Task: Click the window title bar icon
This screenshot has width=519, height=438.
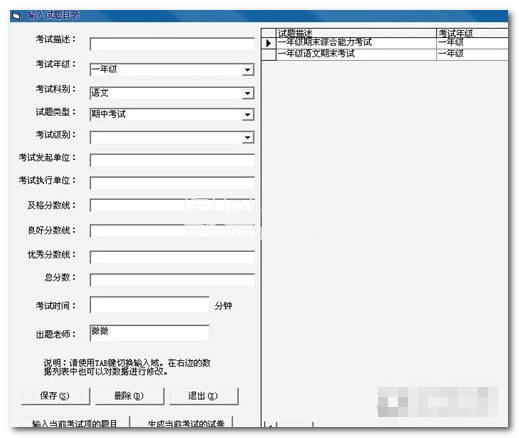Action: click(16, 15)
